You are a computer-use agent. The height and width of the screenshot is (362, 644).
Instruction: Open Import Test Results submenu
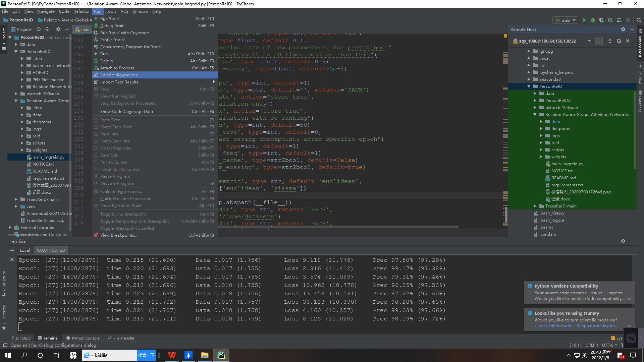[x=155, y=82]
